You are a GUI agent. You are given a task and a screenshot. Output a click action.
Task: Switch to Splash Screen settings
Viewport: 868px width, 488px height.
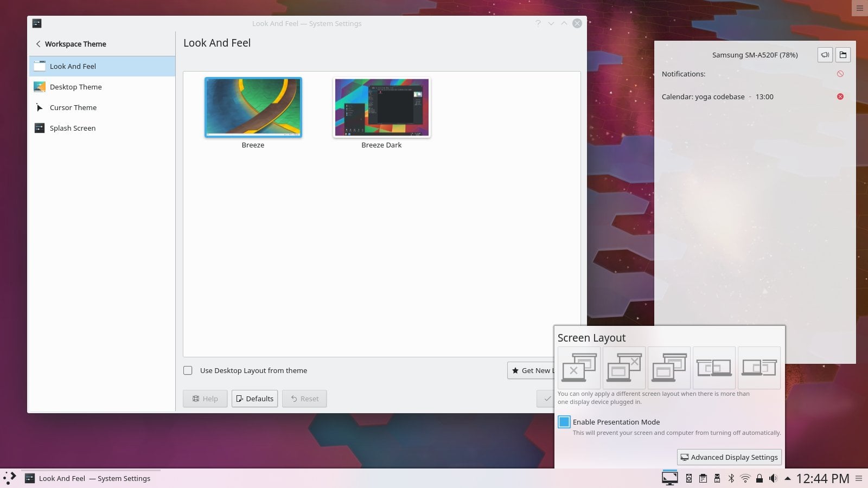coord(72,128)
